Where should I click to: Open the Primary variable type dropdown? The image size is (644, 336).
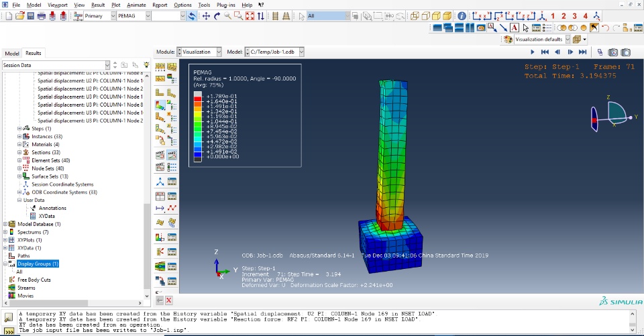113,16
